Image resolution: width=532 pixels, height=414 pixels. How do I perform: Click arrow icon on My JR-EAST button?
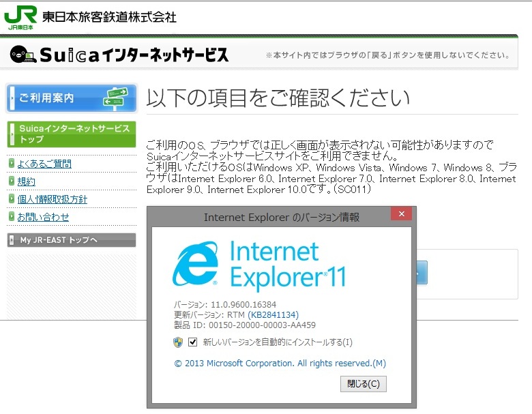tap(12, 240)
